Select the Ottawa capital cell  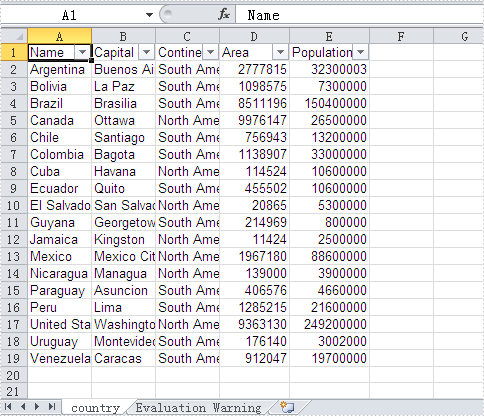pyautogui.click(x=123, y=120)
